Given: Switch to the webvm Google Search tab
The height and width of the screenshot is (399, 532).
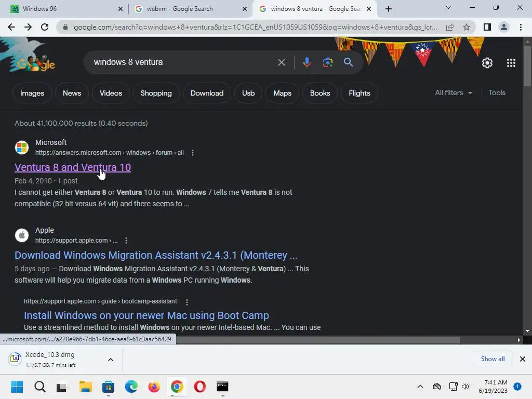Looking at the screenshot, I should 190,9.
